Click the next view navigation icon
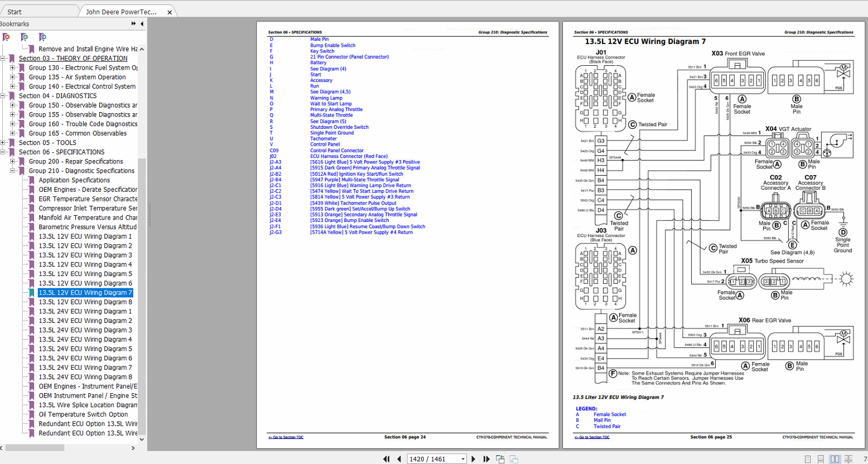Image resolution: width=868 pixels, height=464 pixels. pos(514,459)
